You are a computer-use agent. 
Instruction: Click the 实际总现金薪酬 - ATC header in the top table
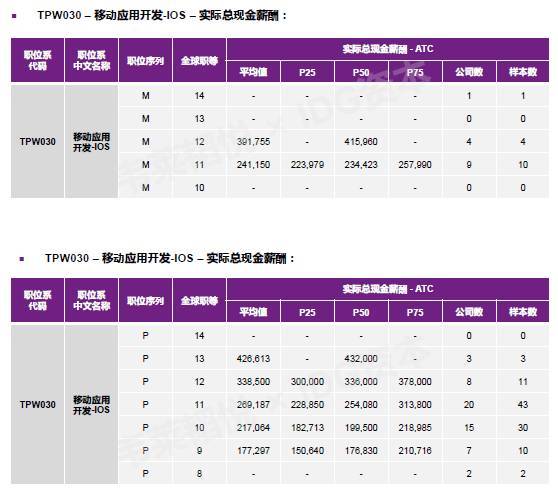point(388,49)
